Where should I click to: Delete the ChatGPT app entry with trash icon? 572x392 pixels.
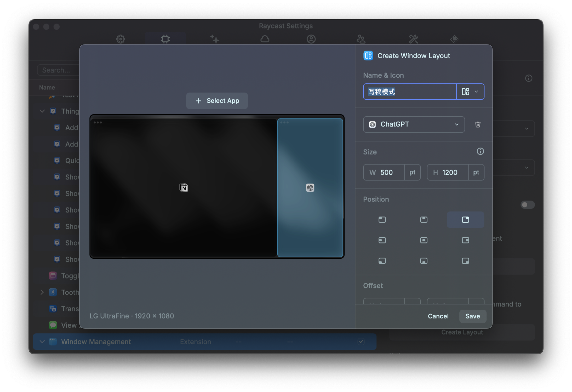click(x=478, y=124)
